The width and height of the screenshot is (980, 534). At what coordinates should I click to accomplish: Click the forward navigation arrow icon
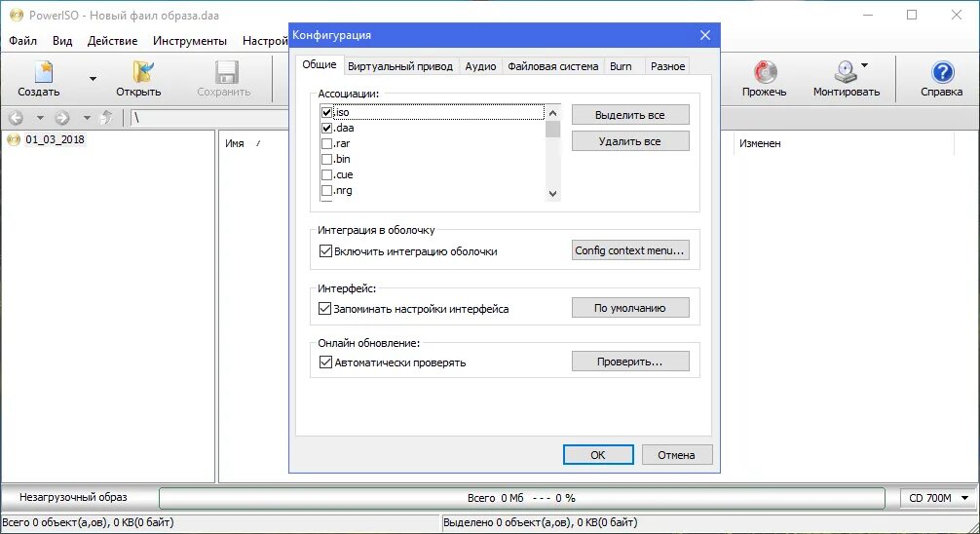click(62, 118)
